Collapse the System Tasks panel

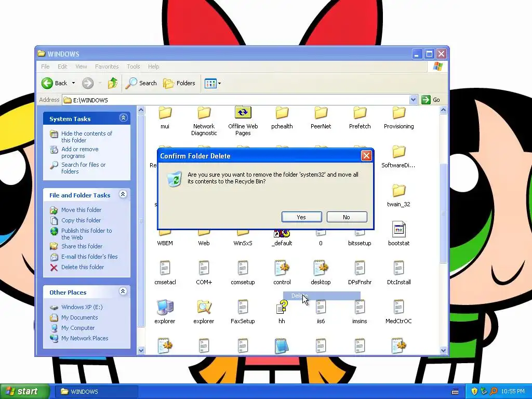123,118
